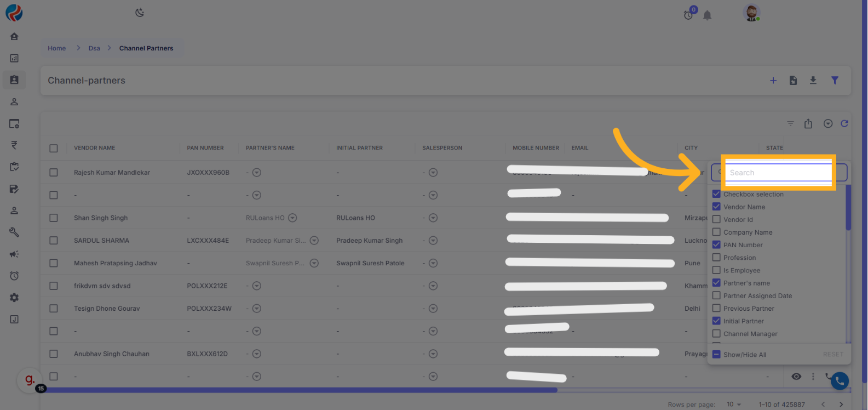This screenshot has height=410, width=868.
Task: Click the home icon in sidebar
Action: pyautogui.click(x=14, y=36)
